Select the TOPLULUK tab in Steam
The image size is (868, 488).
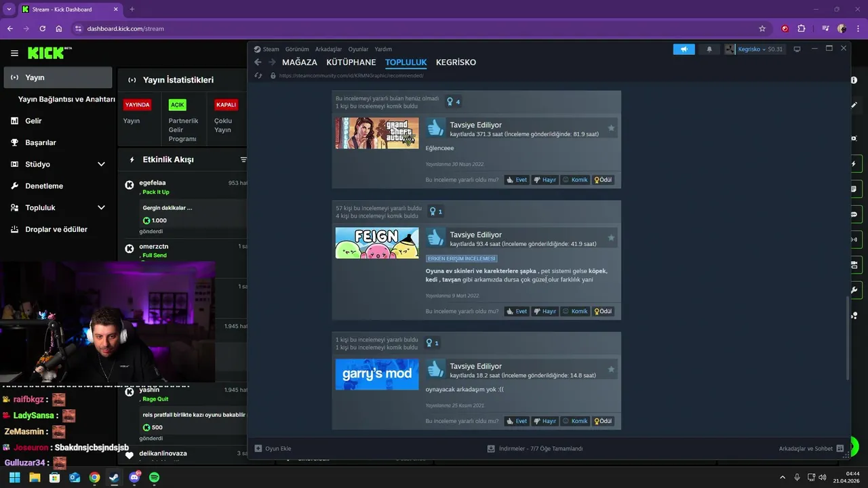pyautogui.click(x=406, y=62)
